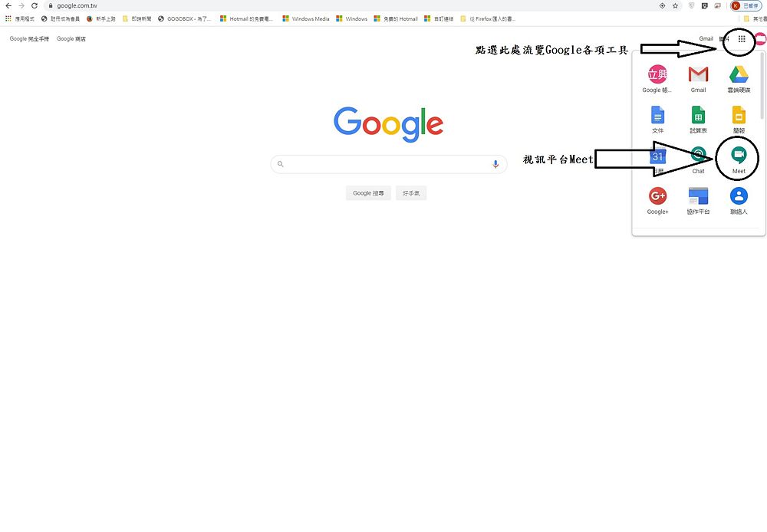Open Chat from the apps panel
Screen dimensions: 767x532
[698, 160]
